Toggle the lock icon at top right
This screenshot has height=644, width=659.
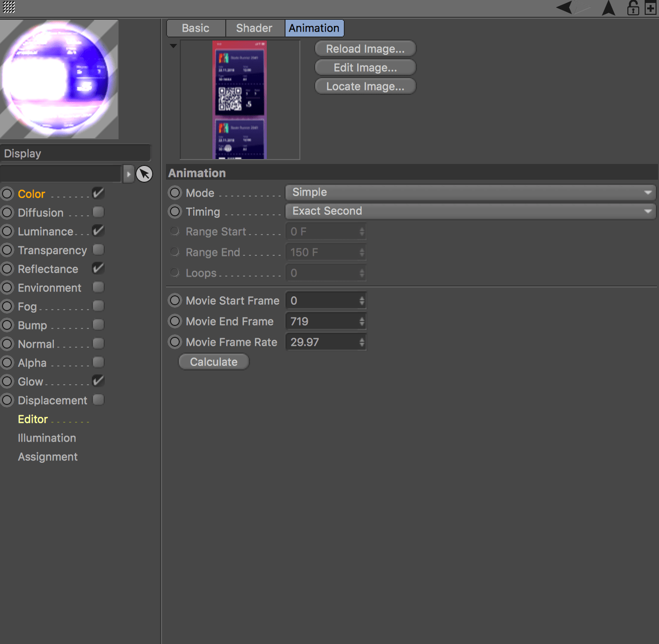633,8
